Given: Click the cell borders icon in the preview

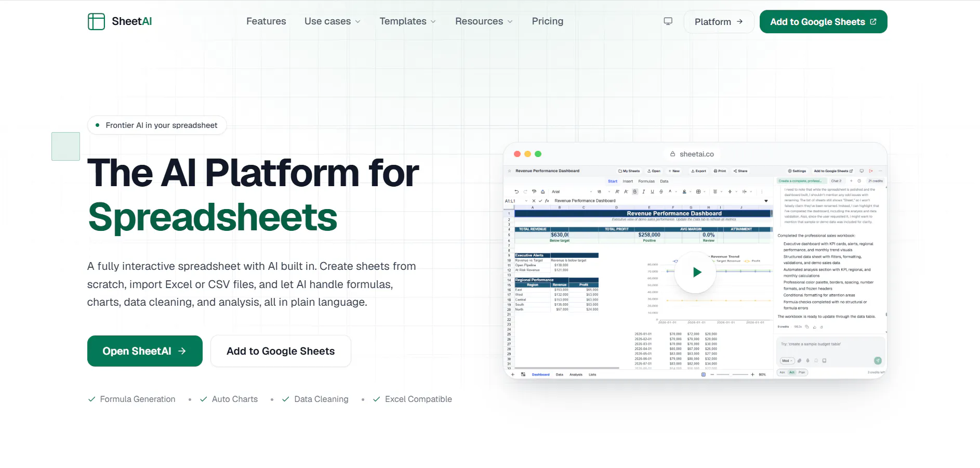Looking at the screenshot, I should pos(698,192).
